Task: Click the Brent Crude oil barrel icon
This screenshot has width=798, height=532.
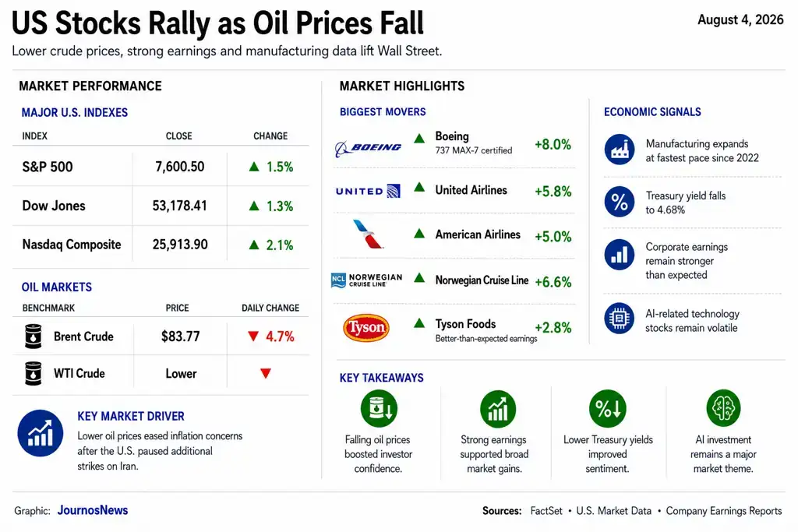Action: pos(34,336)
